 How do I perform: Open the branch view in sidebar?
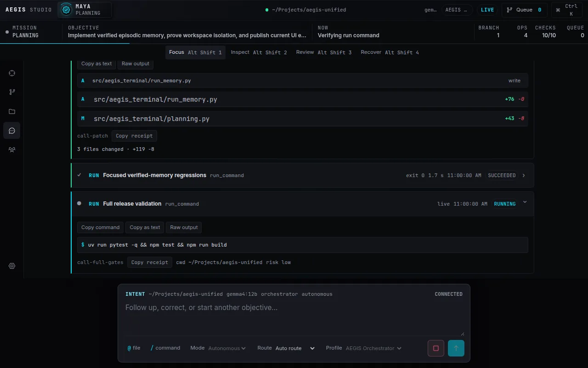[x=12, y=92]
